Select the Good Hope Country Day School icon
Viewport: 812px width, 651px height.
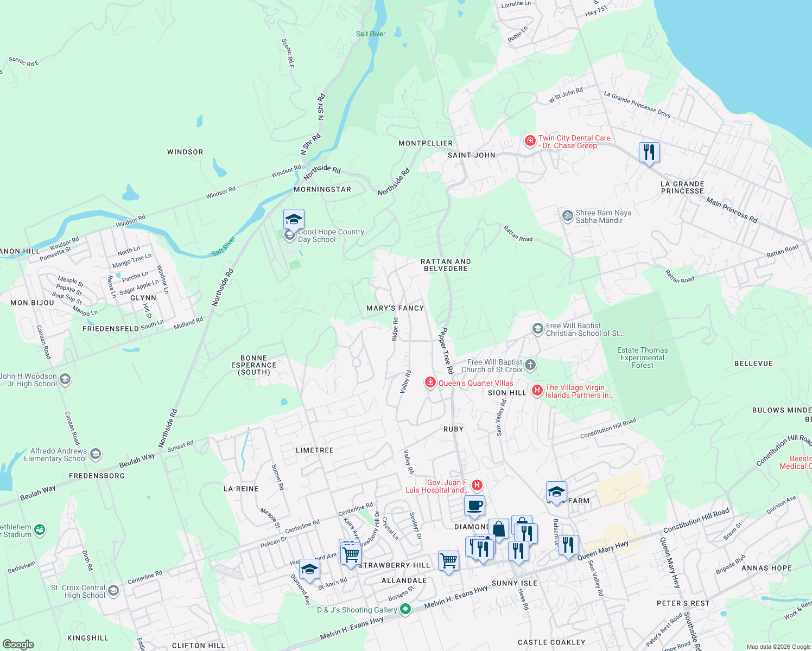[294, 220]
